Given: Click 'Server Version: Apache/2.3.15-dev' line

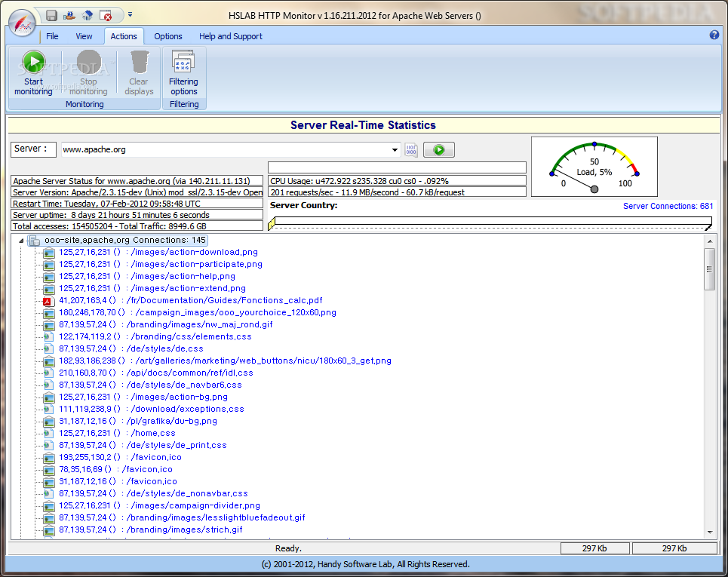Looking at the screenshot, I should point(137,192).
